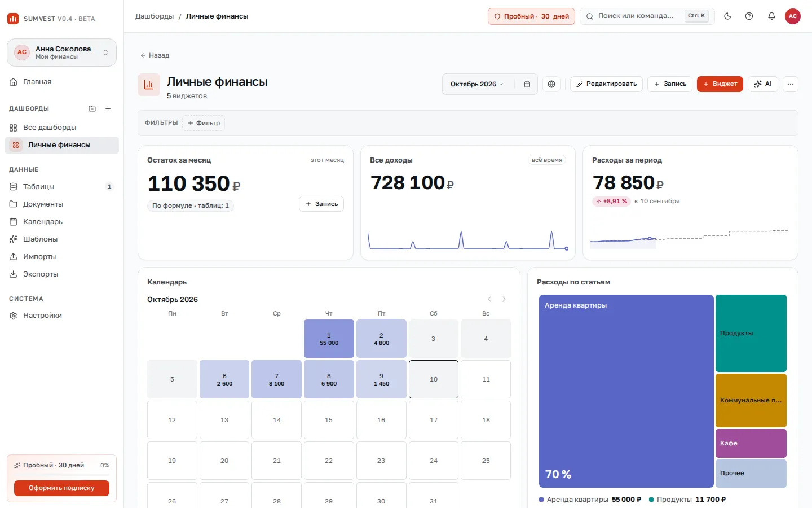The width and height of the screenshot is (812, 508).
Task: Click the Пробный 30 дней trial badge
Action: (x=531, y=16)
